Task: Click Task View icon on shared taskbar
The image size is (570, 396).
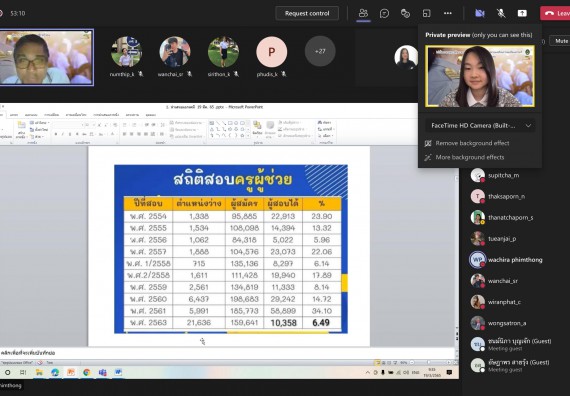Action: [x=23, y=372]
